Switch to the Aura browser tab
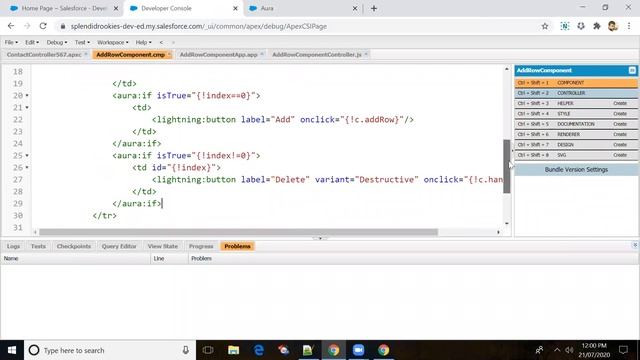Screen dimensions: 640x360 pyautogui.click(x=302, y=8)
